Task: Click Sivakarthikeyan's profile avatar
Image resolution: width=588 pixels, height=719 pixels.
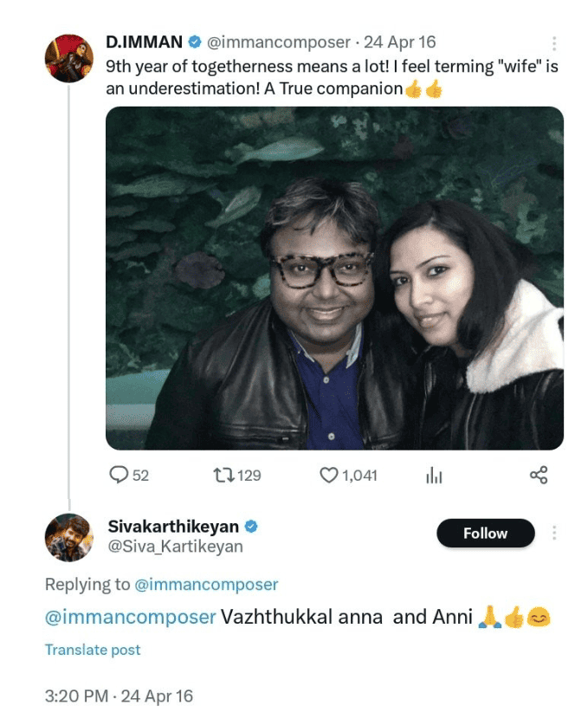Action: coord(69,537)
